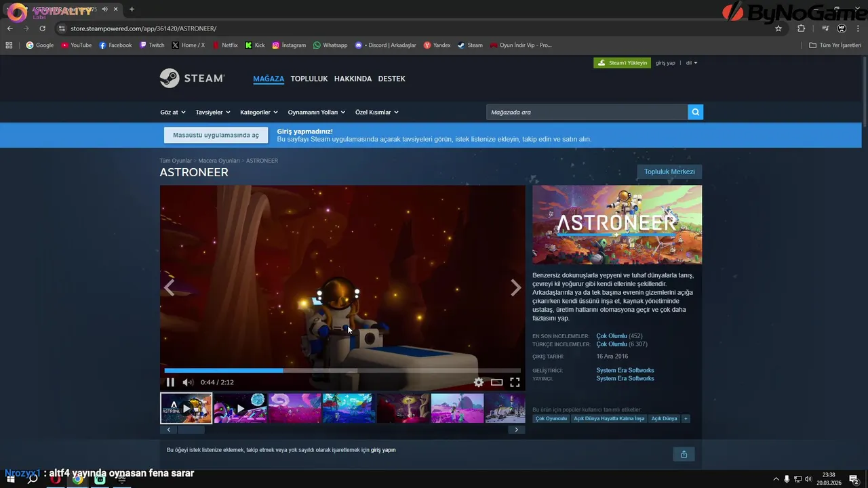
Task: Open the TOPLULUK tab
Action: point(309,79)
